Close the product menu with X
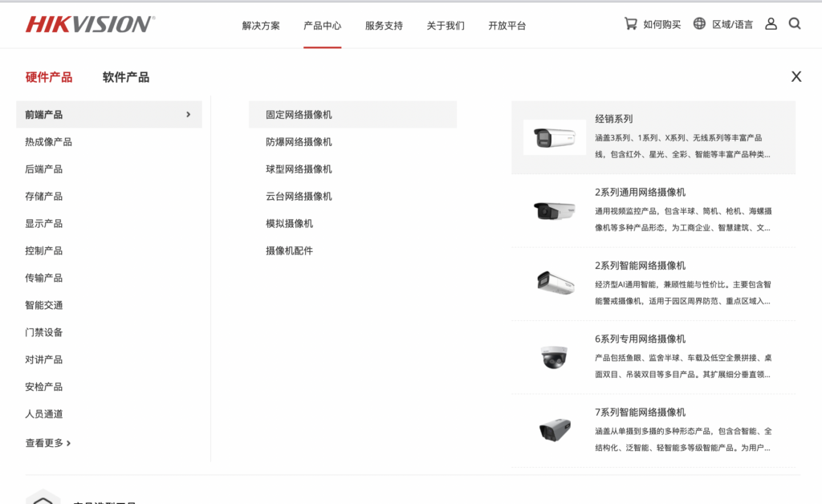This screenshot has height=504, width=822. click(796, 76)
